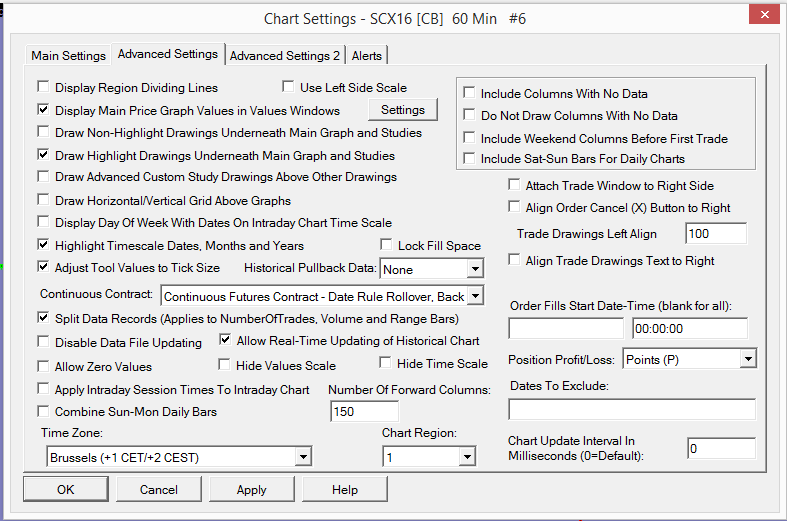Screen dimensions: 787x521
Task: Open Settings for Values Windows
Action: [403, 109]
